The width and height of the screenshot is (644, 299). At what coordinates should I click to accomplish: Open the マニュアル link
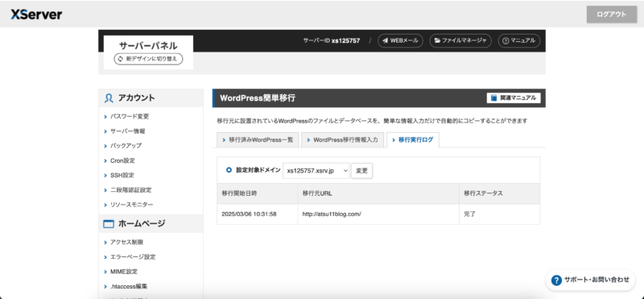pyautogui.click(x=519, y=41)
